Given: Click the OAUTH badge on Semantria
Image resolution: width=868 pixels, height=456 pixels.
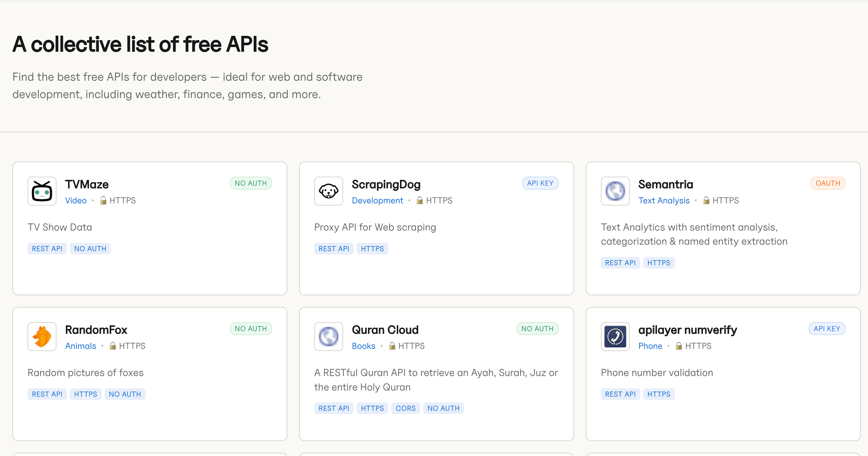Looking at the screenshot, I should (827, 183).
